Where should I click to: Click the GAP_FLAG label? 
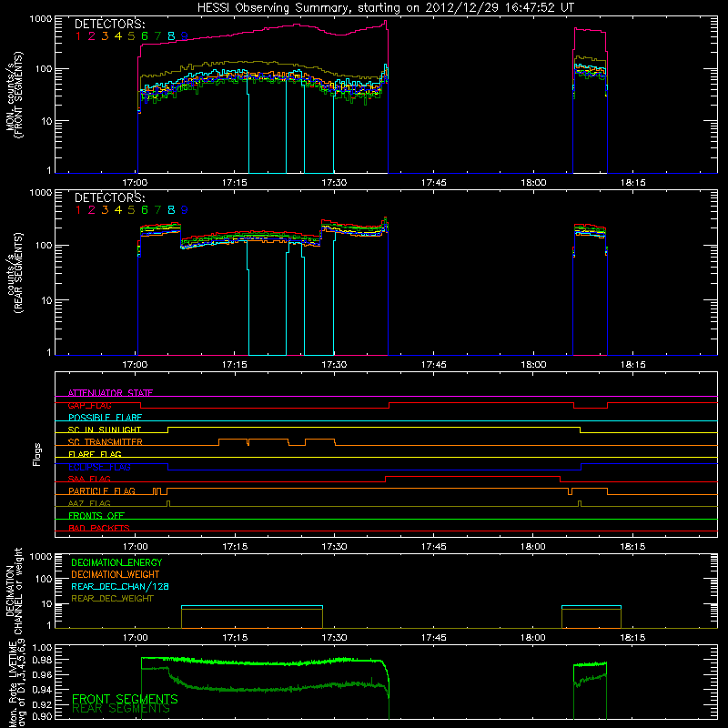89,405
